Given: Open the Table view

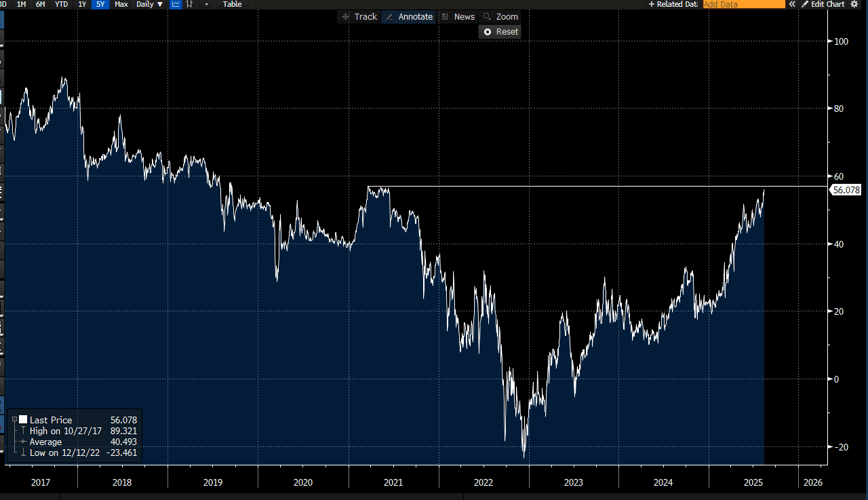Looking at the screenshot, I should 232,4.
